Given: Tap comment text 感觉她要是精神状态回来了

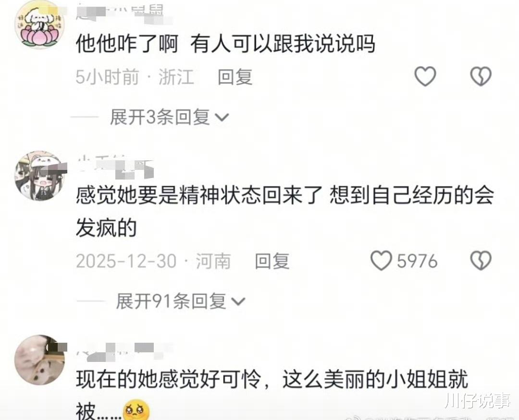Looking at the screenshot, I should click(199, 195).
